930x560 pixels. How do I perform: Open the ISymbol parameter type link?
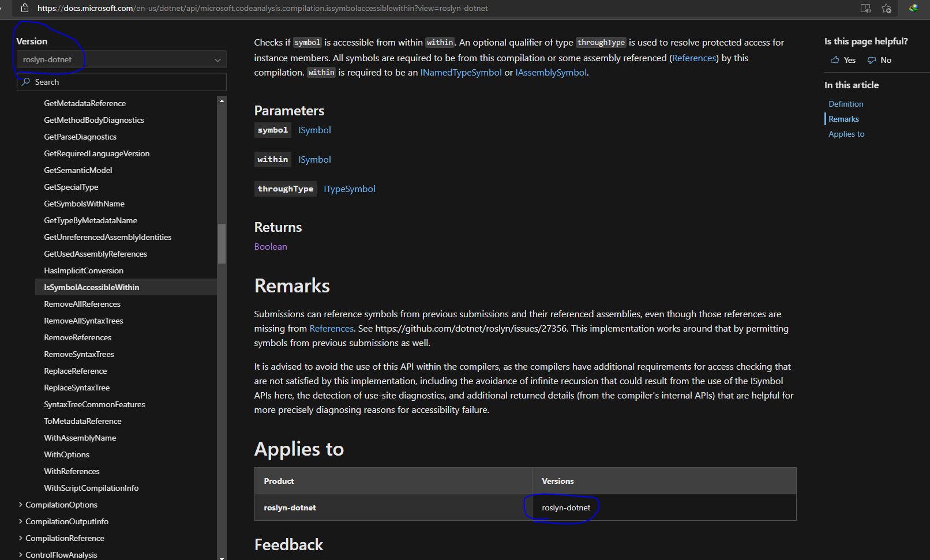pos(314,130)
